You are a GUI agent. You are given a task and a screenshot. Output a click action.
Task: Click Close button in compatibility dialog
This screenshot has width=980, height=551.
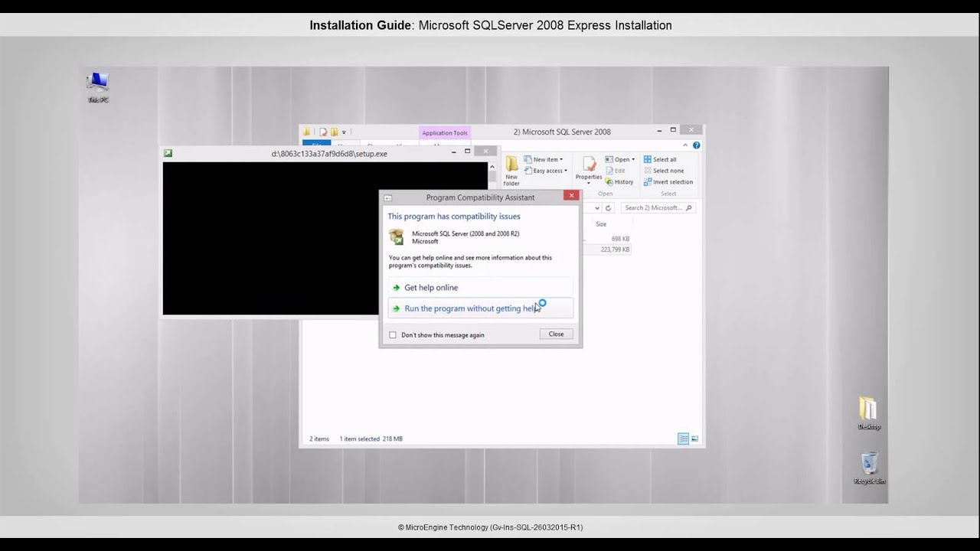tap(556, 334)
